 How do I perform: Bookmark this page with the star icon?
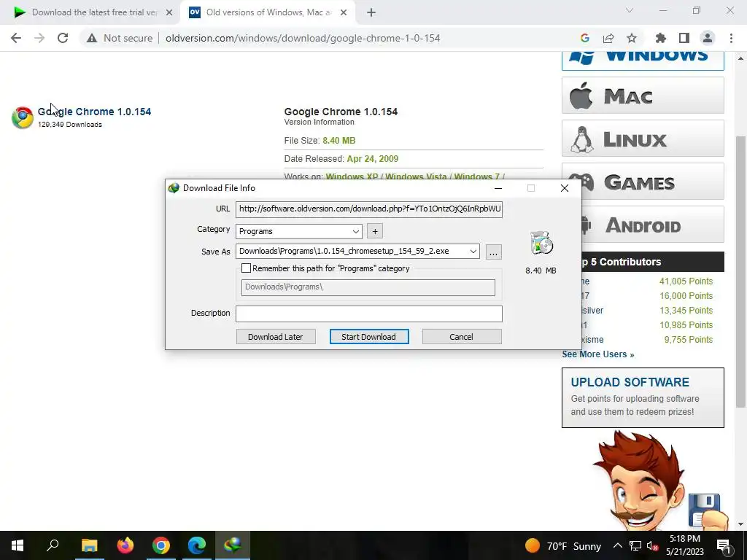pyautogui.click(x=632, y=38)
